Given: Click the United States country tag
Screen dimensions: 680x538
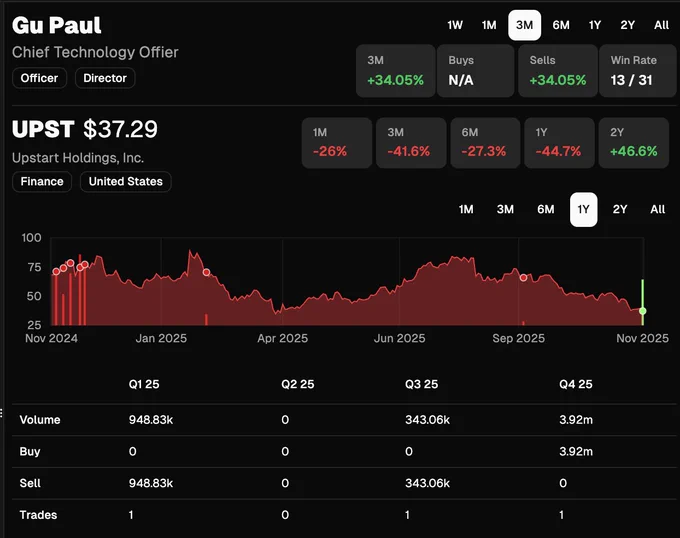Looking at the screenshot, I should click(126, 181).
